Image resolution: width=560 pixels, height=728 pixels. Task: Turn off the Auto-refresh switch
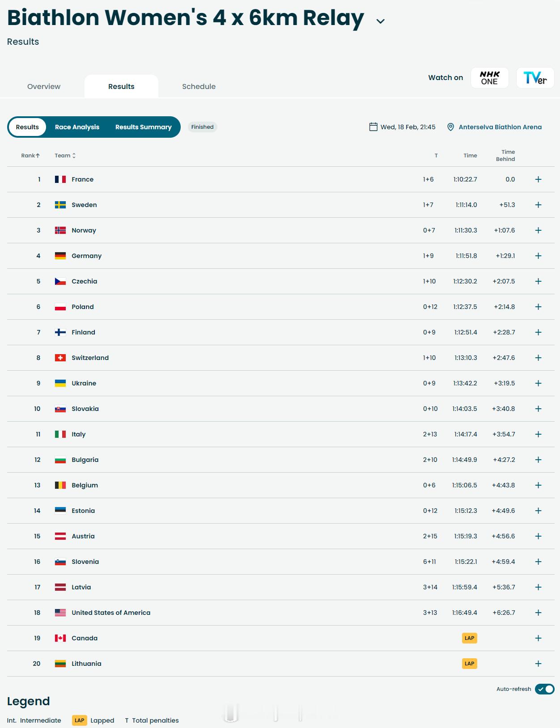[x=544, y=689]
